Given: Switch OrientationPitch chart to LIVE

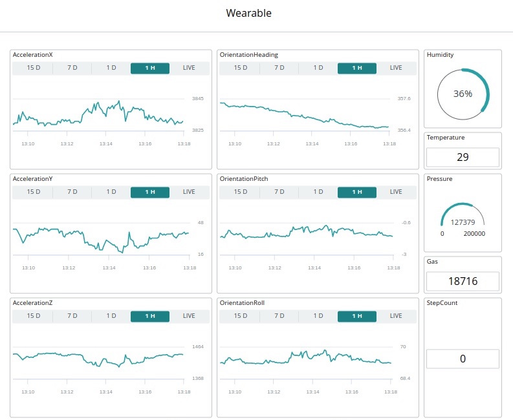Looking at the screenshot, I should [x=396, y=192].
